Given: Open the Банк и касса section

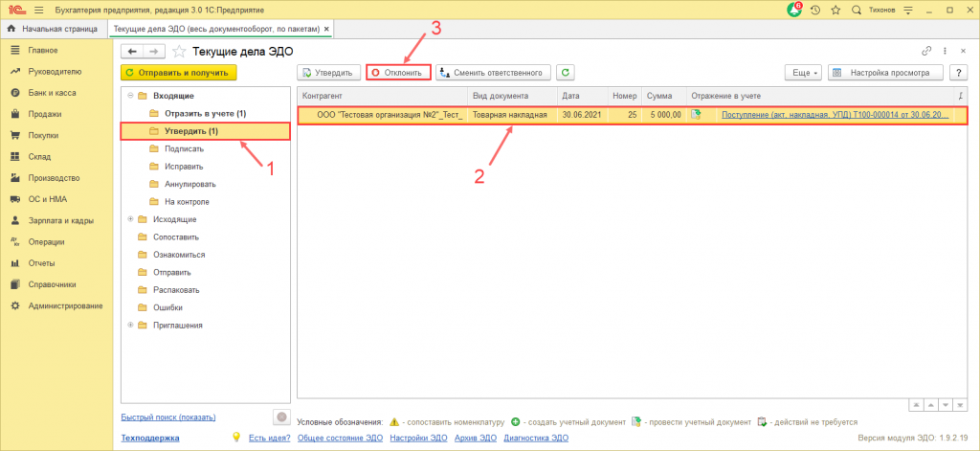Looking at the screenshot, I should pyautogui.click(x=53, y=93).
